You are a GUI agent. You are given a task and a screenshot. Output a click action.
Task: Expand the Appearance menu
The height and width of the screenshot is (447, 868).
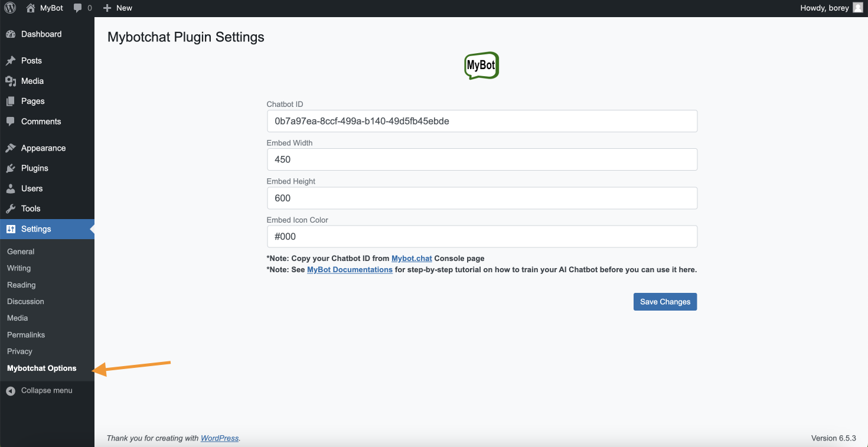[x=43, y=148]
